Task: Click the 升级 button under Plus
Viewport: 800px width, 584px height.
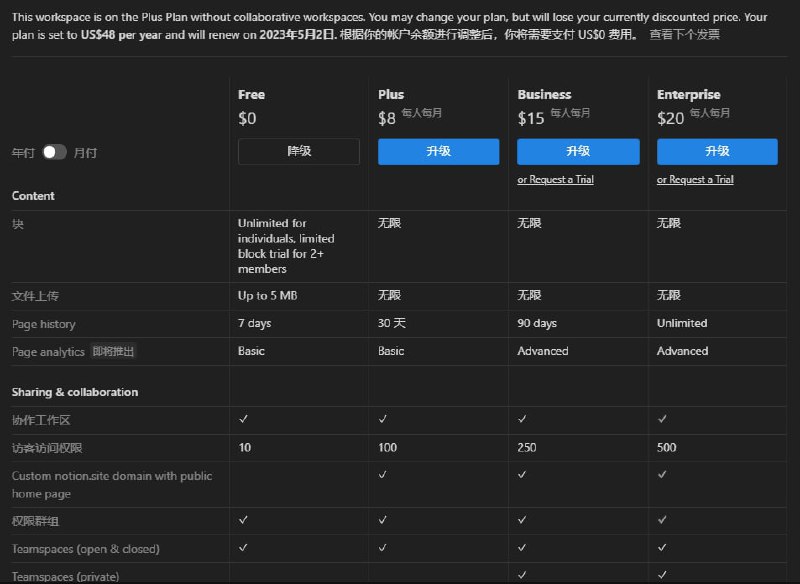Action: [x=439, y=151]
